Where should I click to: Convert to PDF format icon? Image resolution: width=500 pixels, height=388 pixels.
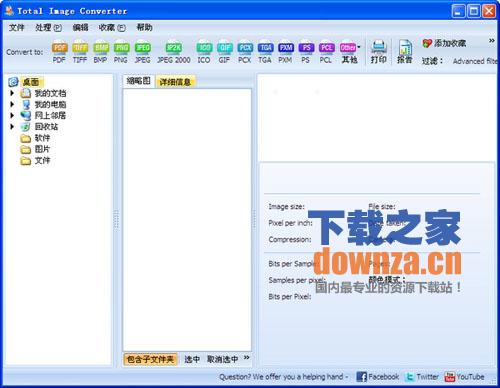pyautogui.click(x=59, y=52)
